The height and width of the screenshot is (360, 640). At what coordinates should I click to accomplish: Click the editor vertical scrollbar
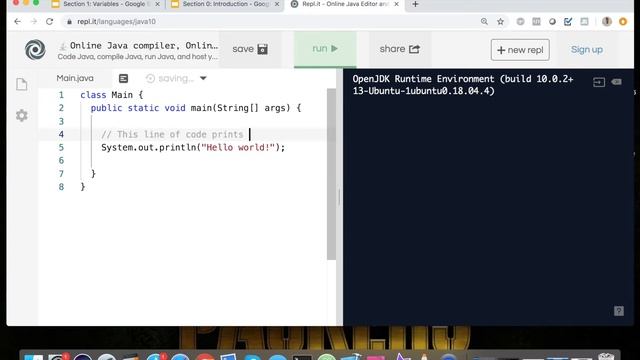[331, 174]
